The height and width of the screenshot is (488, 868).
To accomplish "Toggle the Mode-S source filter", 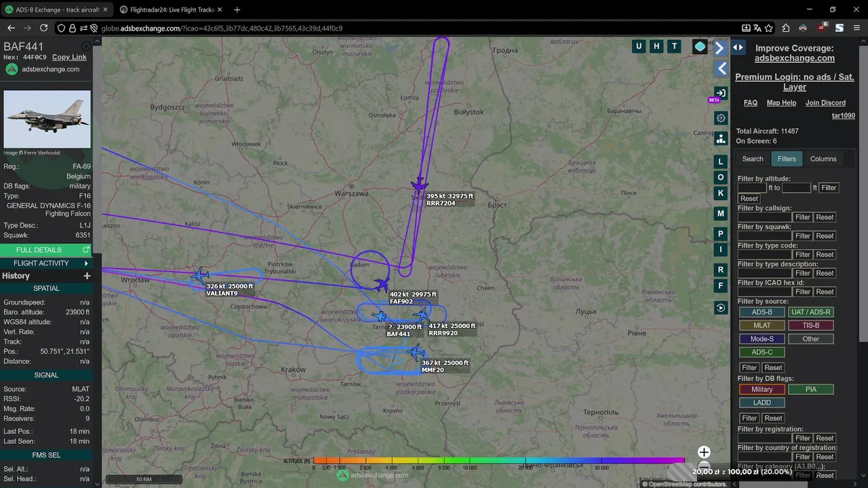I will click(x=762, y=339).
